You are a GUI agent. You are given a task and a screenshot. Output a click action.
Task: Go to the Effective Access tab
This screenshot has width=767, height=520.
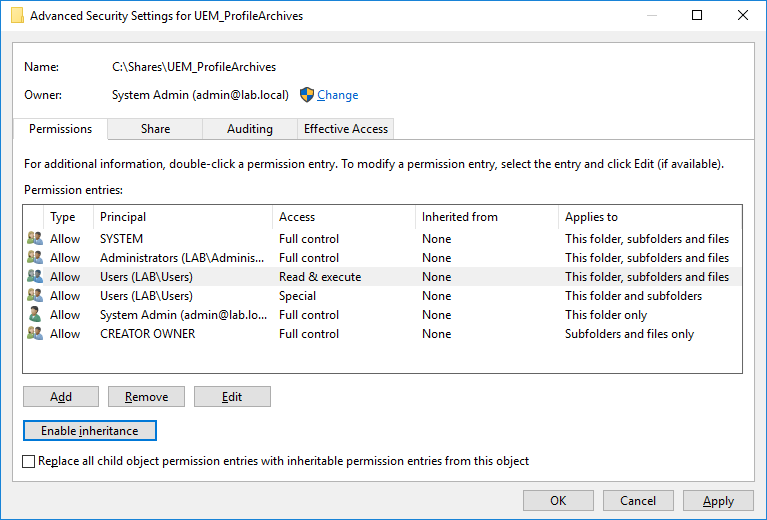346,129
